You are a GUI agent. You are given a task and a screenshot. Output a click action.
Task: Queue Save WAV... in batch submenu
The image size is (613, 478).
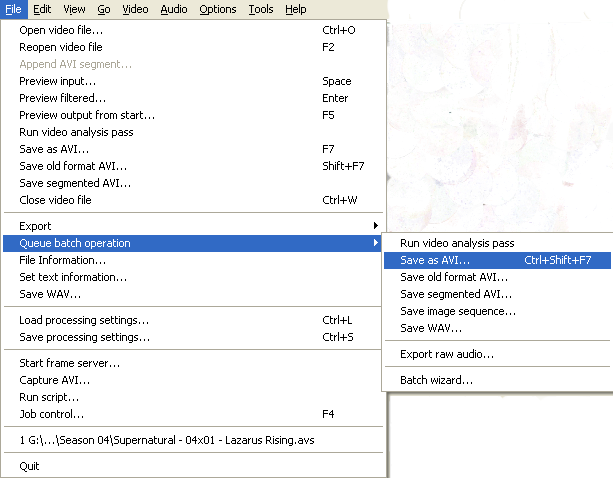click(497, 328)
